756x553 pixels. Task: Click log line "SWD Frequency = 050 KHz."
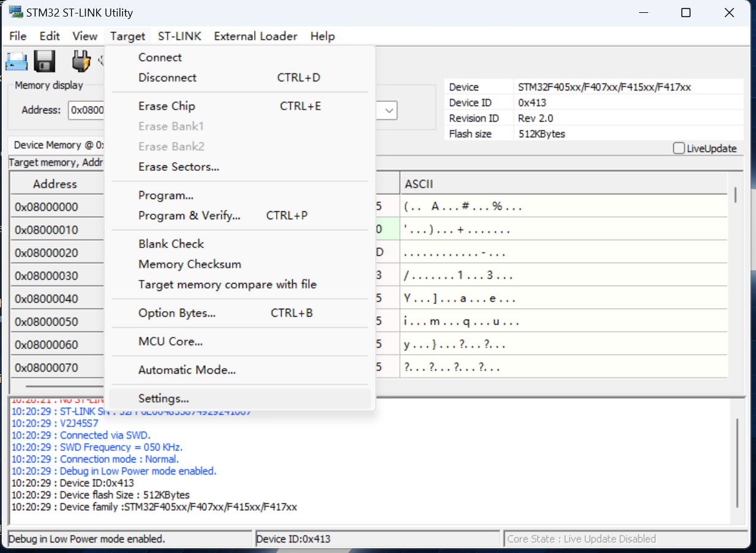tap(97, 447)
